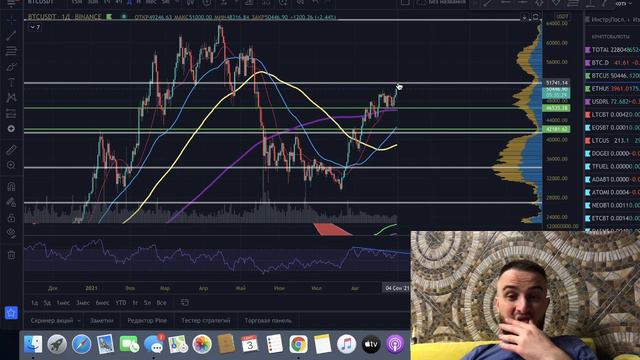Open the go-to-date calendar icon
Screen dimensions: 640x360
(x=184, y=302)
